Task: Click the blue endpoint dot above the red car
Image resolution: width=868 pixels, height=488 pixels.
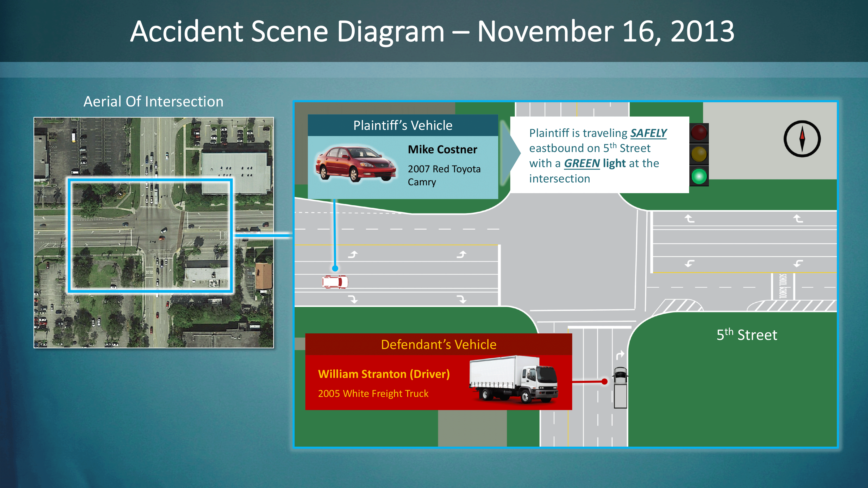Action: pyautogui.click(x=335, y=268)
